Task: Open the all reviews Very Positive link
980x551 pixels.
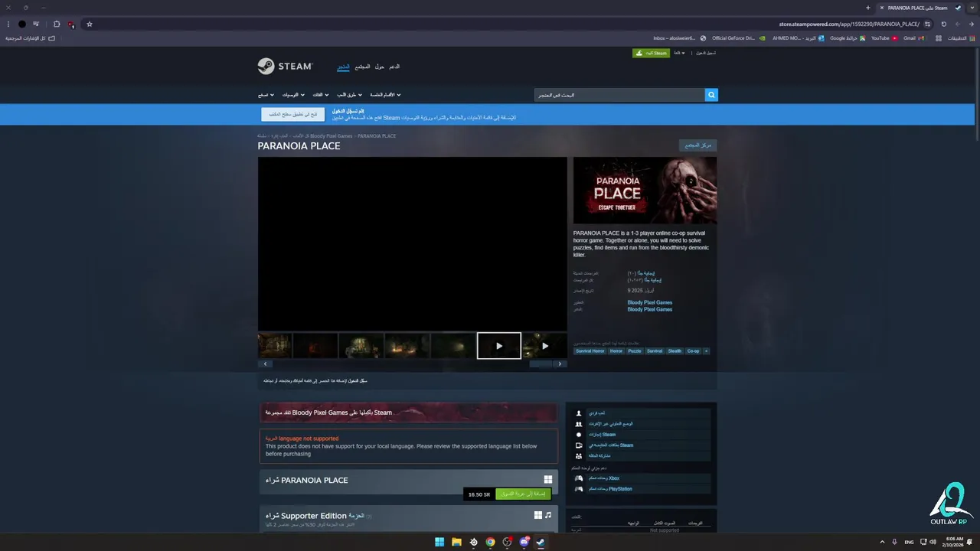Action: (x=652, y=280)
